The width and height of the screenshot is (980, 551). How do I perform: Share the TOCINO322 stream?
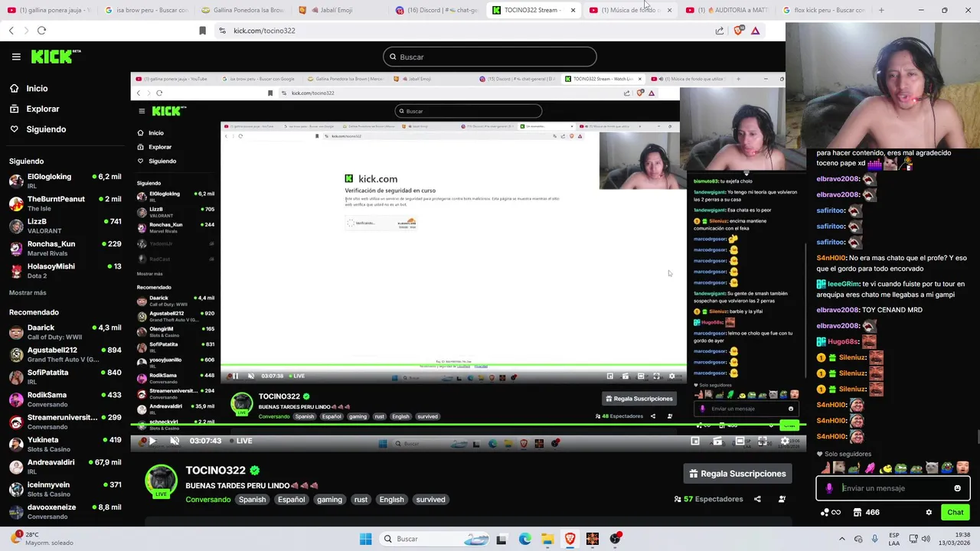pyautogui.click(x=757, y=499)
